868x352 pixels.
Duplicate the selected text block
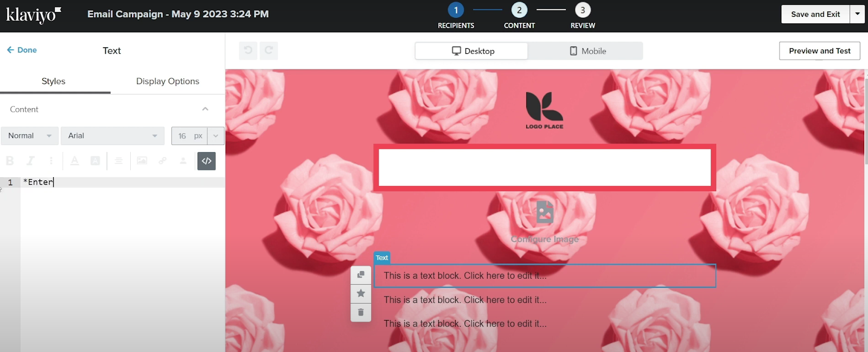[361, 275]
